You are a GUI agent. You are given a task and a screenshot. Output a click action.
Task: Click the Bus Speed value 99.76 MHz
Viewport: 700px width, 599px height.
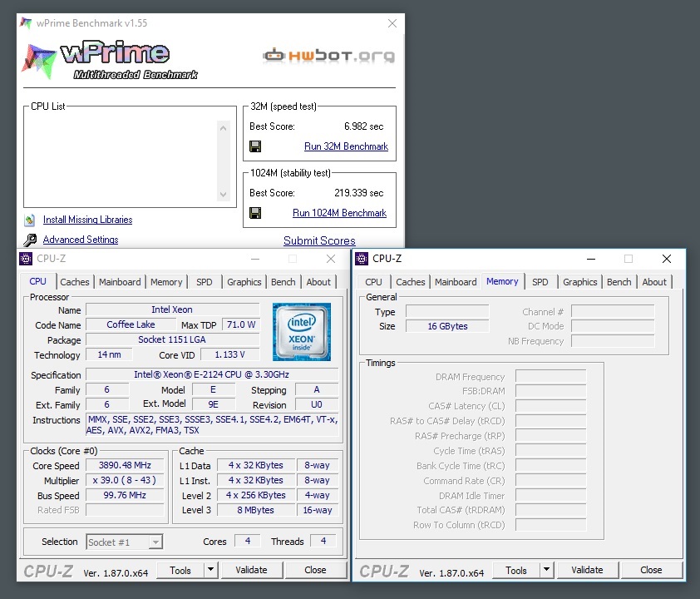pyautogui.click(x=125, y=495)
